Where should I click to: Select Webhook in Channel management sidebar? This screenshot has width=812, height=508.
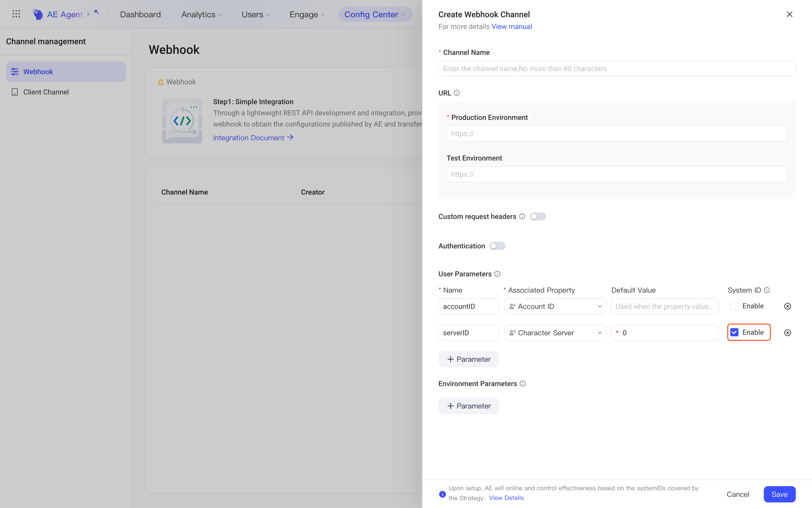point(66,72)
